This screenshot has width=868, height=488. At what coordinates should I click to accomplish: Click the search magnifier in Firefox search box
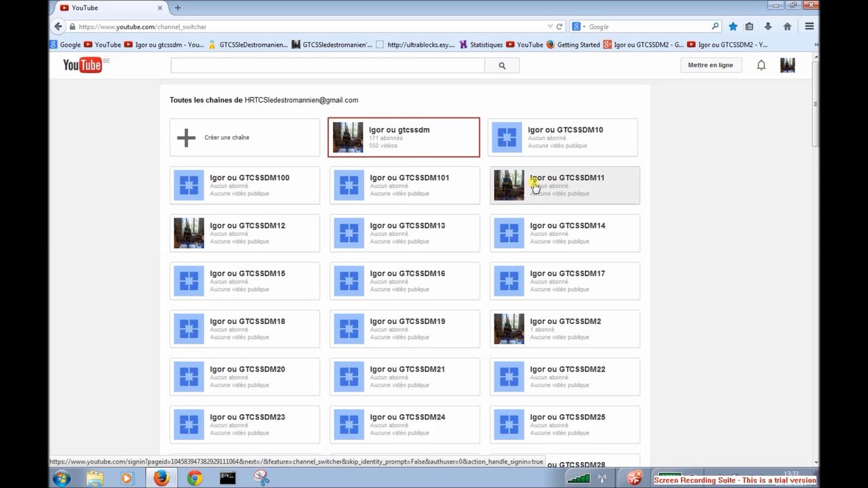[715, 26]
